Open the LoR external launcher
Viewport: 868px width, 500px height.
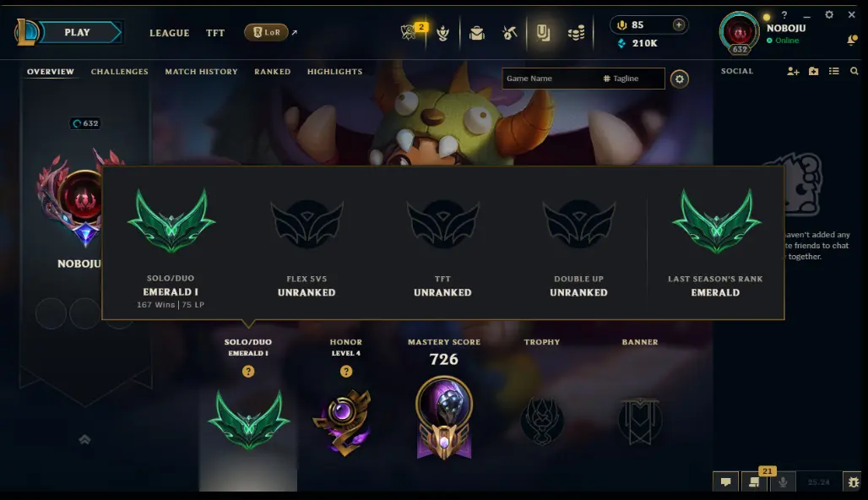tap(266, 32)
